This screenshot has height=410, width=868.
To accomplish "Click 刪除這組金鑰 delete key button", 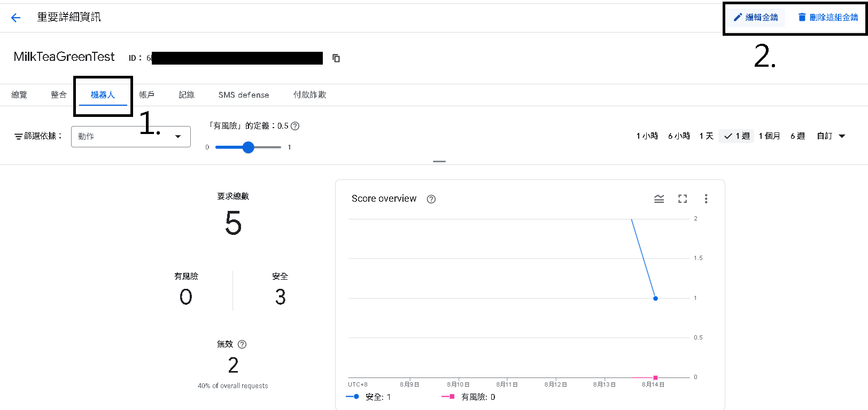I will [828, 18].
